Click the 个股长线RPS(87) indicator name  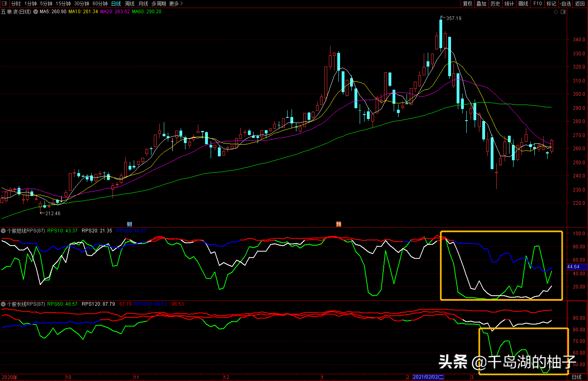click(26, 304)
